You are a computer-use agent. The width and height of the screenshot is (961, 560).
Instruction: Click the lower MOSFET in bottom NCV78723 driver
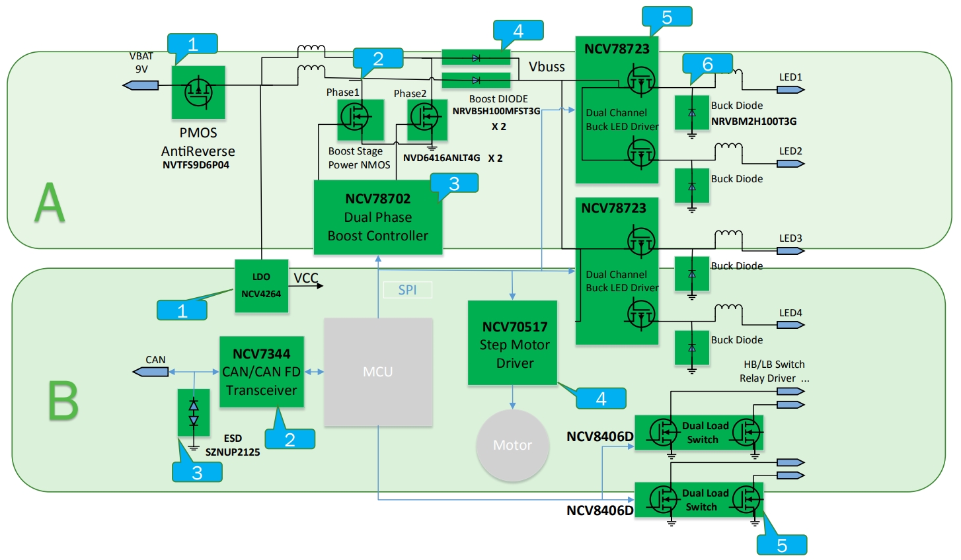[x=640, y=314]
